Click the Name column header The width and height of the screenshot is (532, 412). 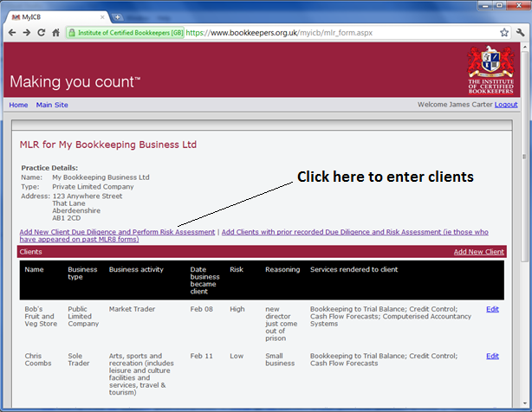[34, 269]
